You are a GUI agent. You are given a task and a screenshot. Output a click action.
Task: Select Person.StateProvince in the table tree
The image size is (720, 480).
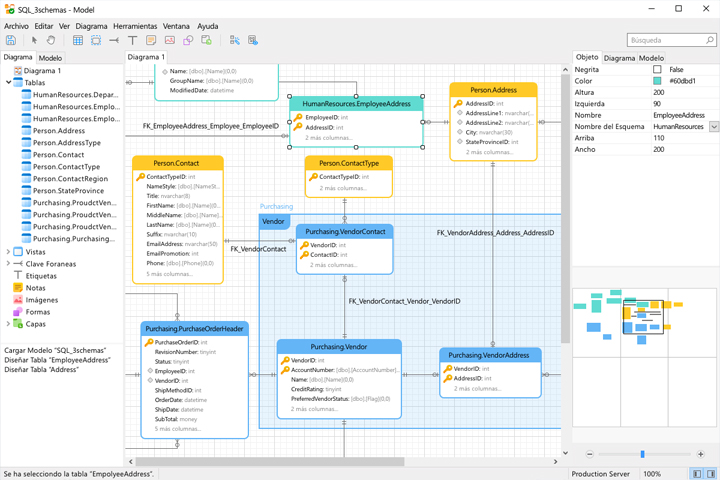point(68,191)
